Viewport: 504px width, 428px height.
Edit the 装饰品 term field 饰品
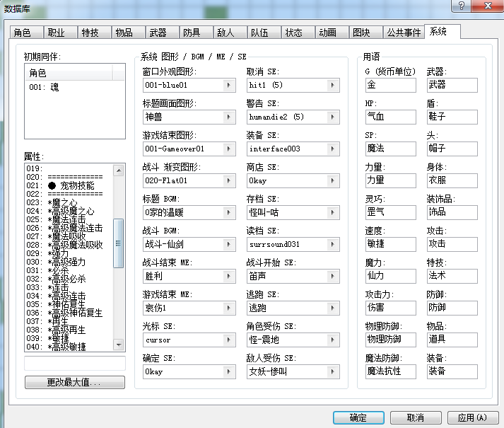click(x=452, y=213)
